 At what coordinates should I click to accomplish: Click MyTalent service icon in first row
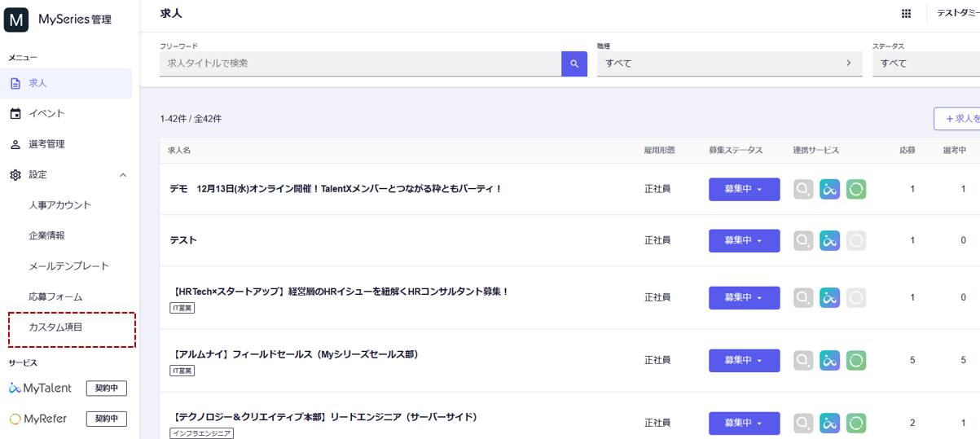click(x=829, y=189)
